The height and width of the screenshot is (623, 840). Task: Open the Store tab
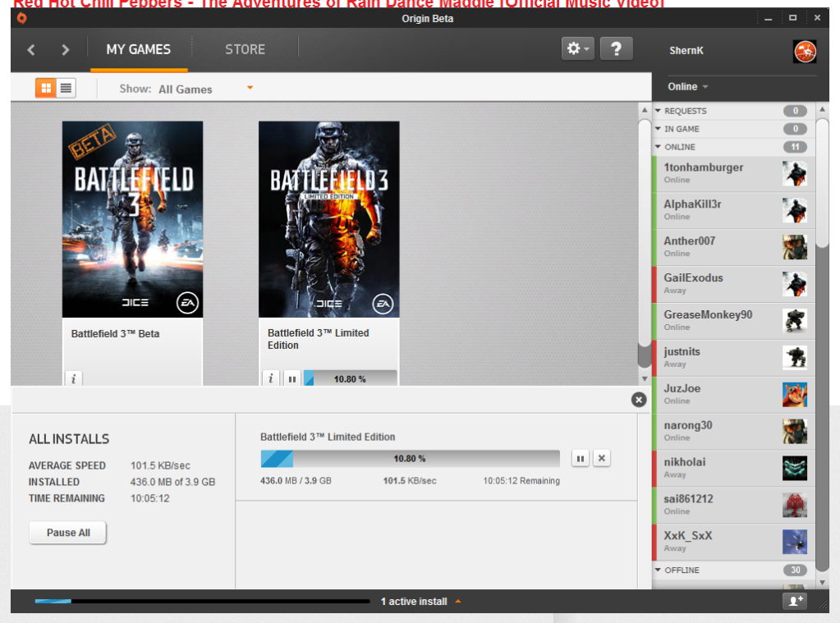245,49
